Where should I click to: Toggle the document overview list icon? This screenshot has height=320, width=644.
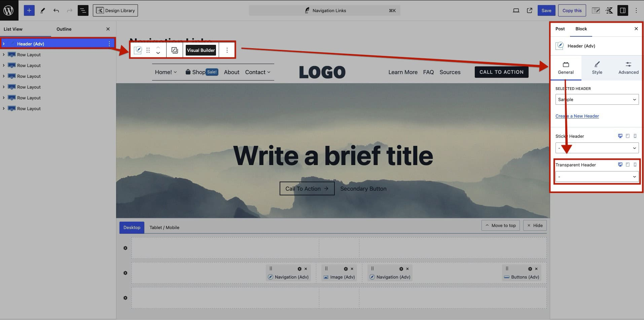point(83,10)
